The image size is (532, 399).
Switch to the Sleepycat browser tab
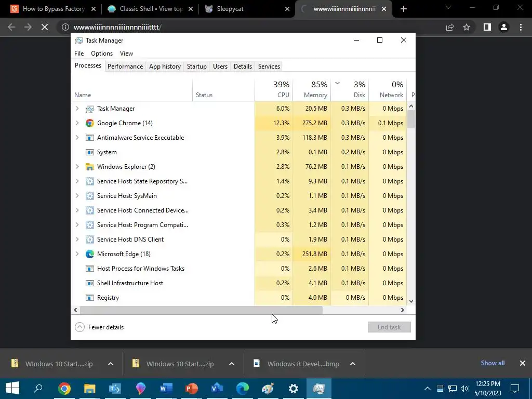(247, 9)
